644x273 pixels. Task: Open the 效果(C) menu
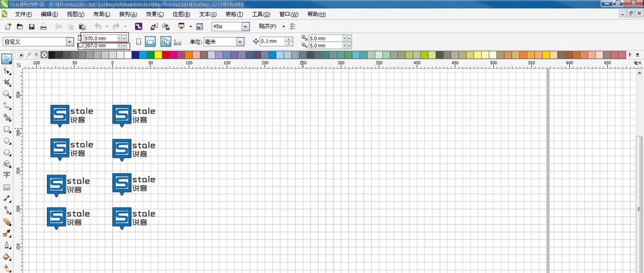[155, 14]
